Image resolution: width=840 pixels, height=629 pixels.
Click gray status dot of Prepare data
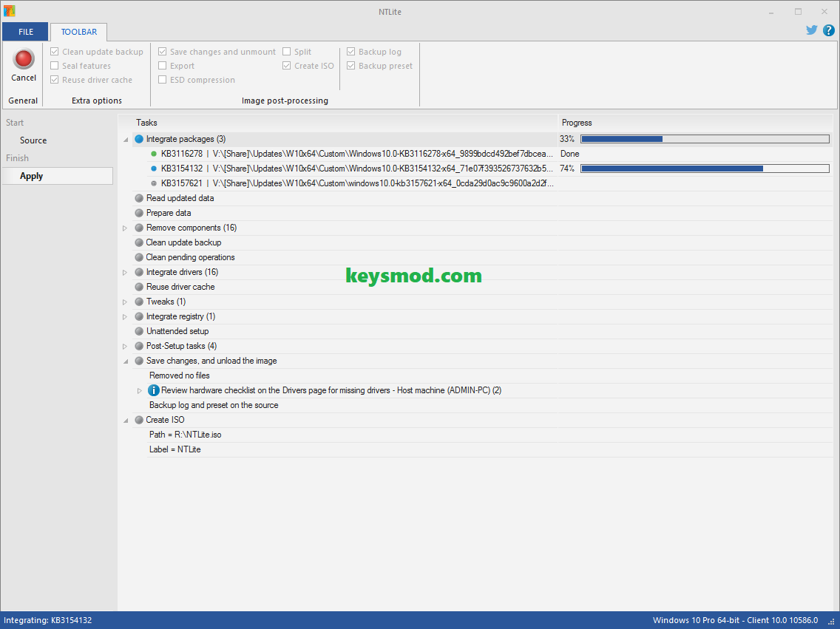coord(139,213)
